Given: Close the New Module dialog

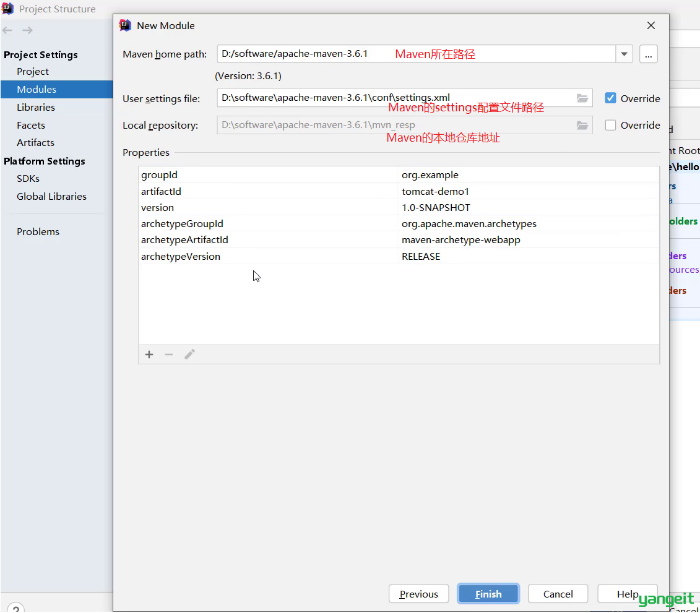Looking at the screenshot, I should click(x=651, y=25).
